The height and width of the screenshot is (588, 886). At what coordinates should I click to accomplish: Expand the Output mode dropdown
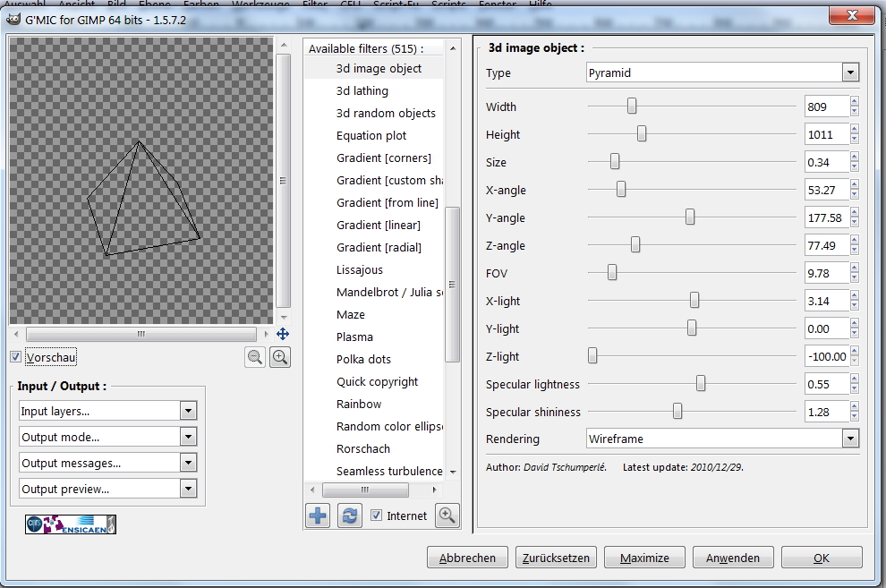(x=107, y=437)
